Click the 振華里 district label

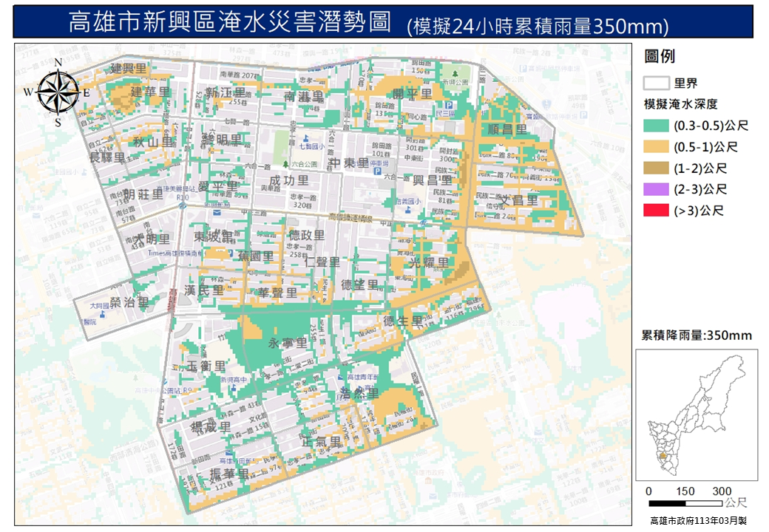(x=229, y=474)
